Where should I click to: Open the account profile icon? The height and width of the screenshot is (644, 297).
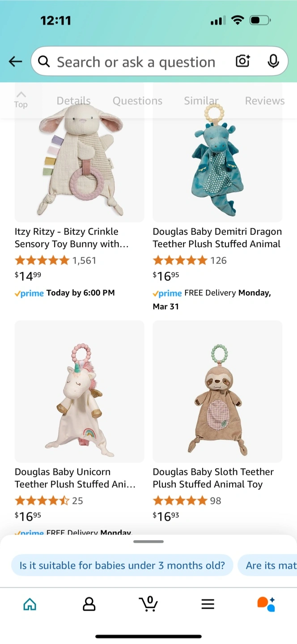point(89,604)
